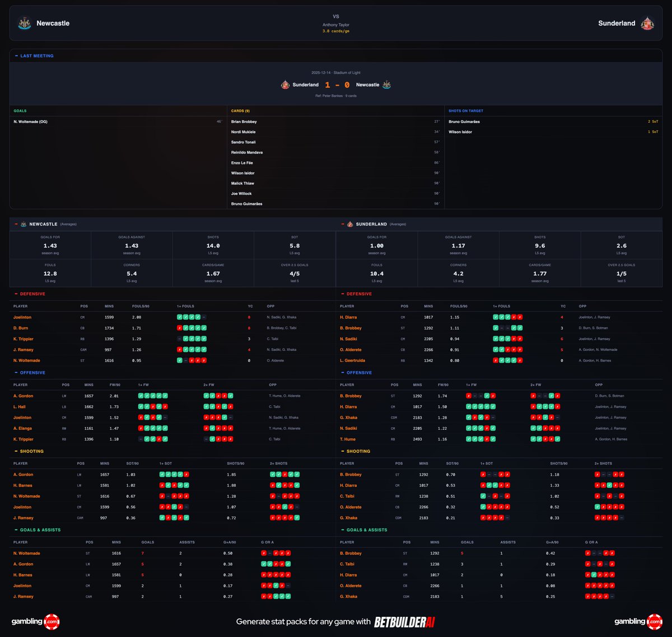Image resolution: width=672 pixels, height=637 pixels.
Task: Click the Newcastle team name in the top header
Action: [53, 24]
